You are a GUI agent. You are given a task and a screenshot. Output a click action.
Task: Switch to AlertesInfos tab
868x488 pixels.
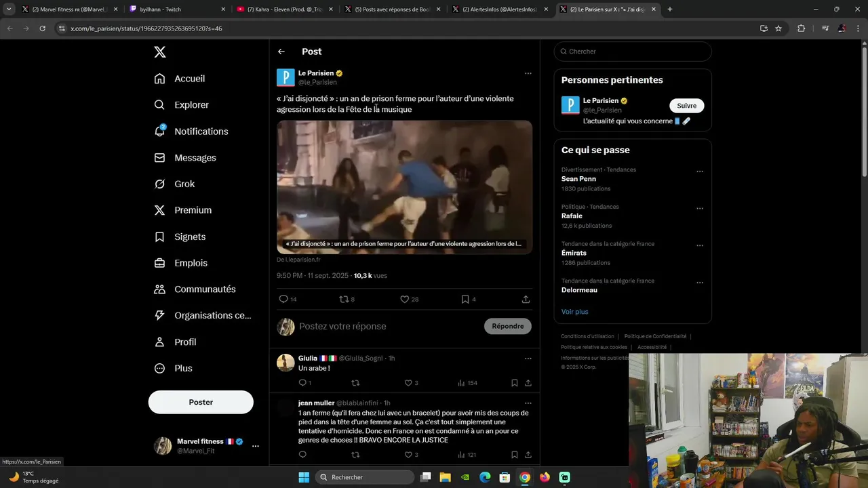(x=500, y=9)
